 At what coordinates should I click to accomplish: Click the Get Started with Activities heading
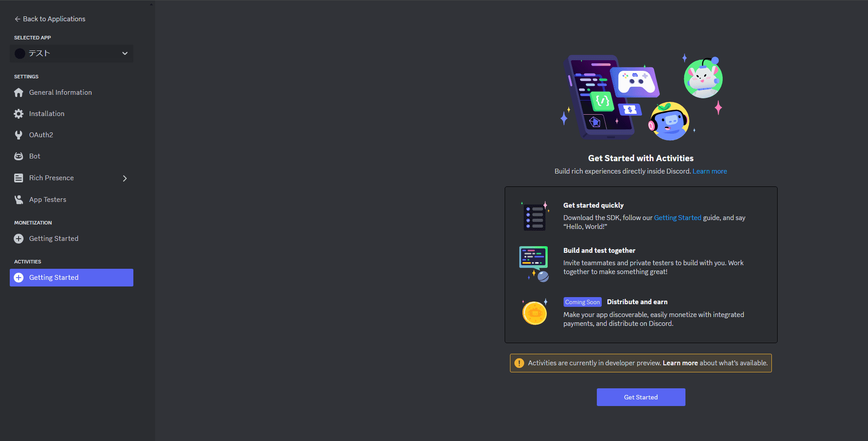tap(641, 158)
